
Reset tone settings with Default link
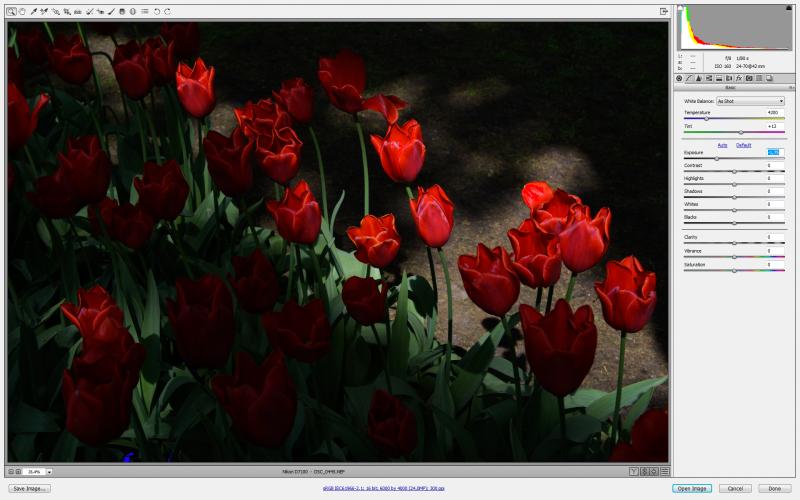743,145
